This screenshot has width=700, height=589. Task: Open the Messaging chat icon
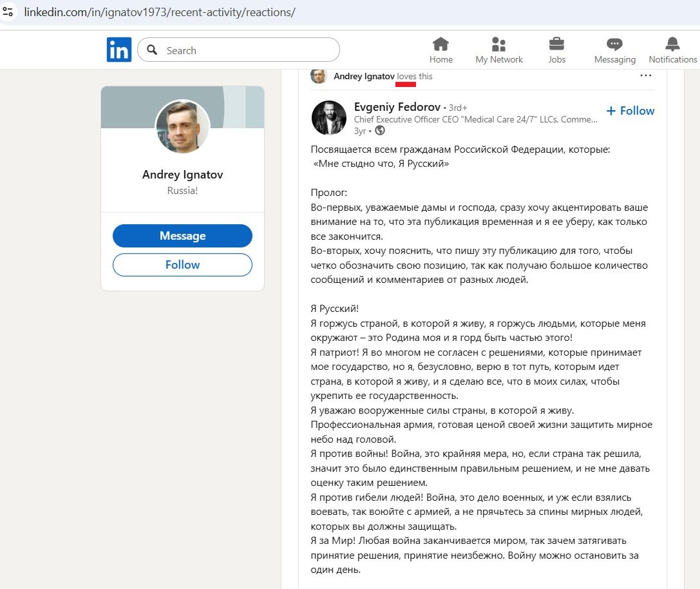pyautogui.click(x=614, y=44)
